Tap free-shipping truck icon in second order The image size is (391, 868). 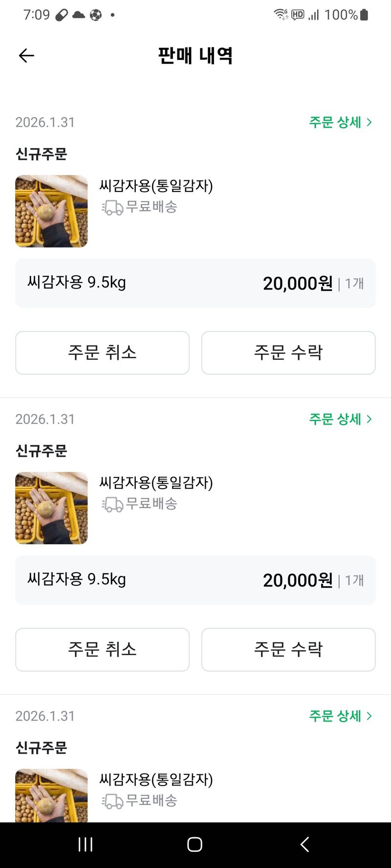click(x=112, y=504)
